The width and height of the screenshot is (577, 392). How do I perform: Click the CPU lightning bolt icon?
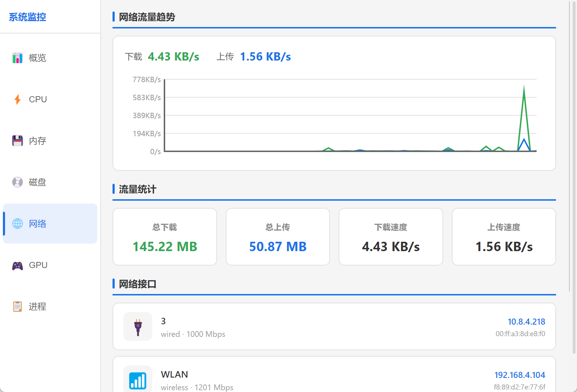17,99
